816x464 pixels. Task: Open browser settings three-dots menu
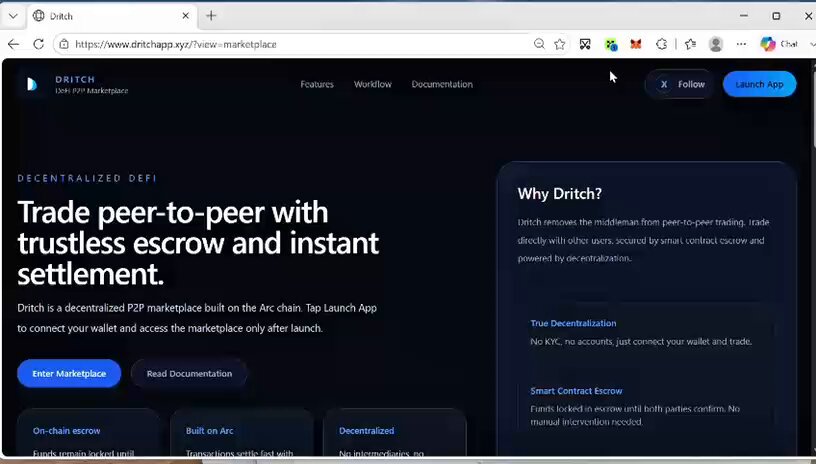click(741, 44)
